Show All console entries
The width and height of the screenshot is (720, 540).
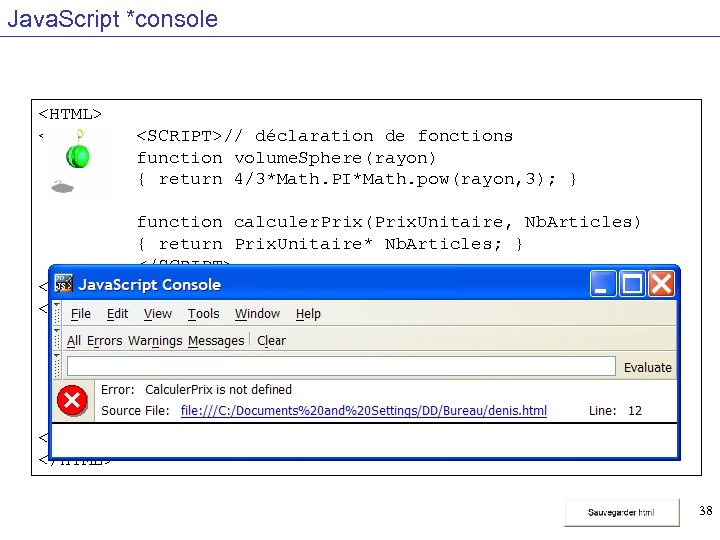(x=73, y=341)
